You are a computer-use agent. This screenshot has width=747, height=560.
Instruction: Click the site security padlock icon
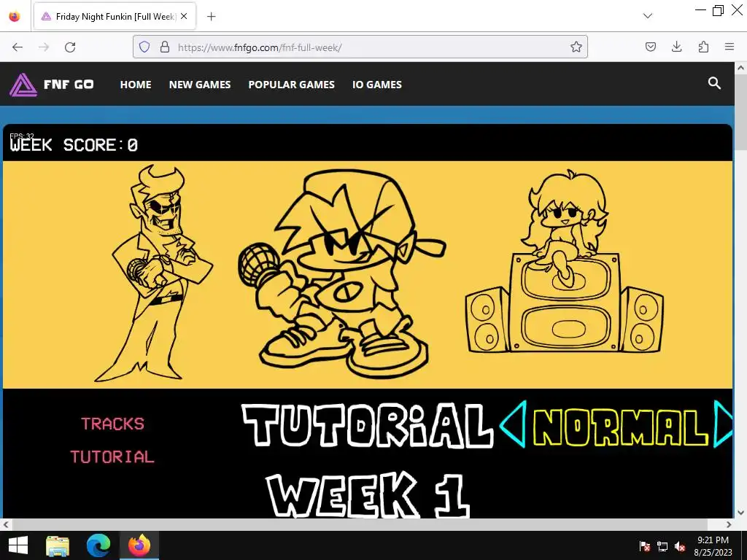pos(165,47)
